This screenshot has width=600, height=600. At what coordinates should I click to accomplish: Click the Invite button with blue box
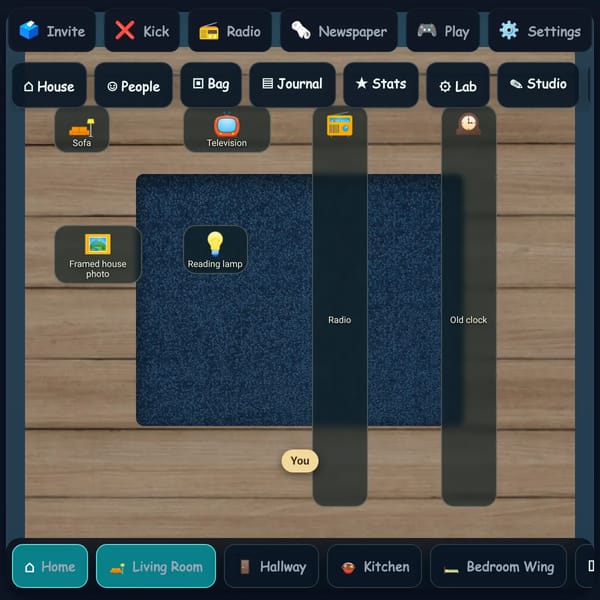(x=52, y=31)
